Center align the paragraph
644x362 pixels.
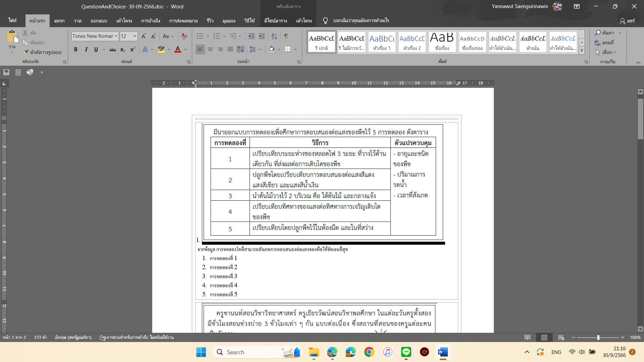(x=210, y=49)
